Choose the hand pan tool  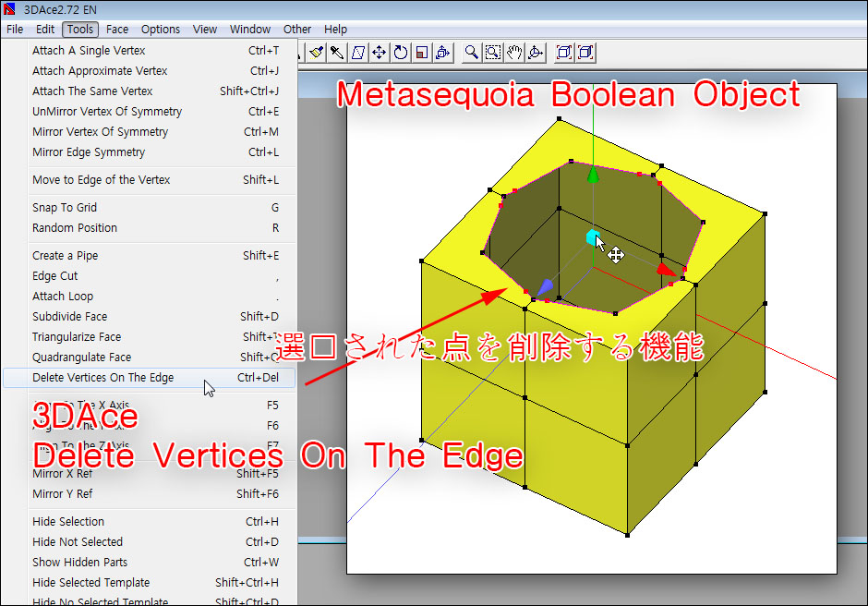coord(514,53)
